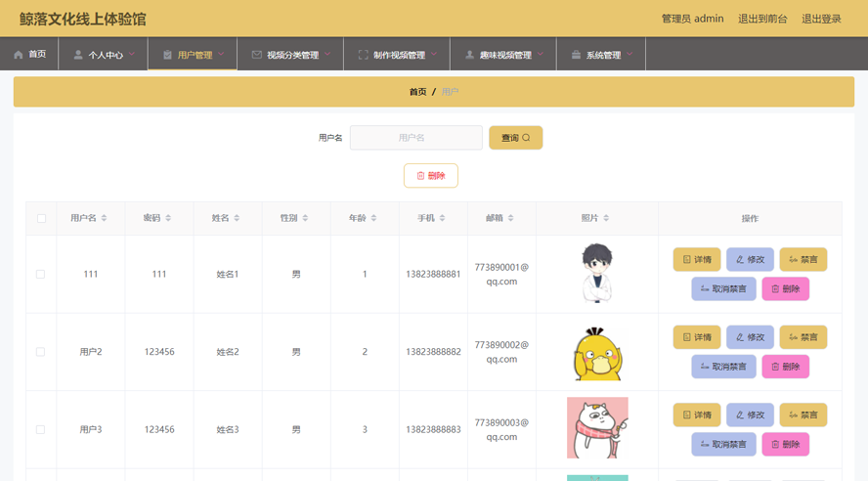The width and height of the screenshot is (868, 481).
Task: Open the white cat photo of 用户3
Action: coord(597,427)
